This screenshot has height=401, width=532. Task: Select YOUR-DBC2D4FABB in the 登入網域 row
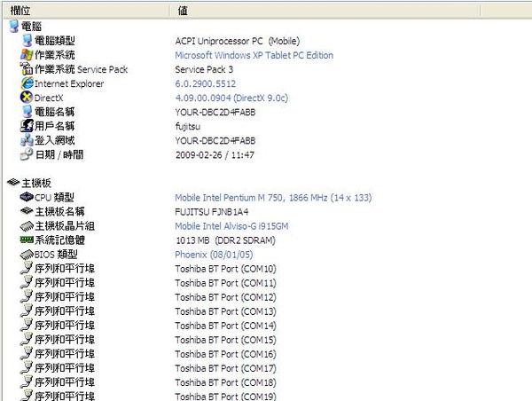pyautogui.click(x=215, y=141)
